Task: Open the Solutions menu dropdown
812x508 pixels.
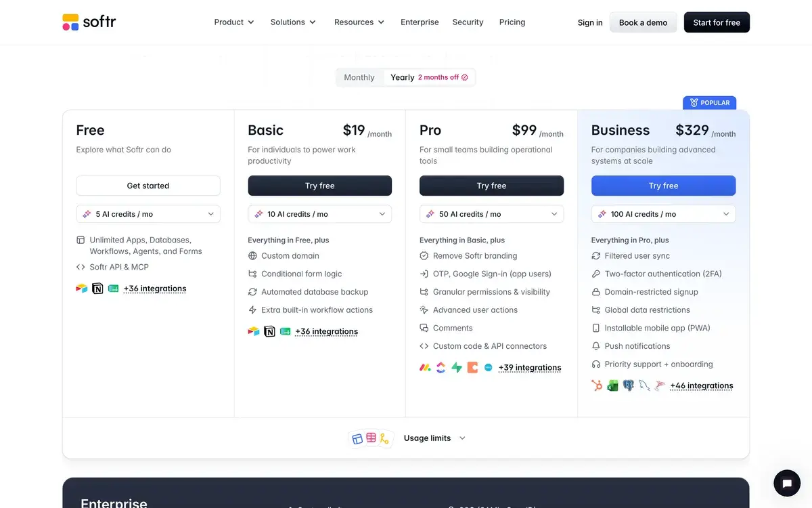Action: point(293,22)
